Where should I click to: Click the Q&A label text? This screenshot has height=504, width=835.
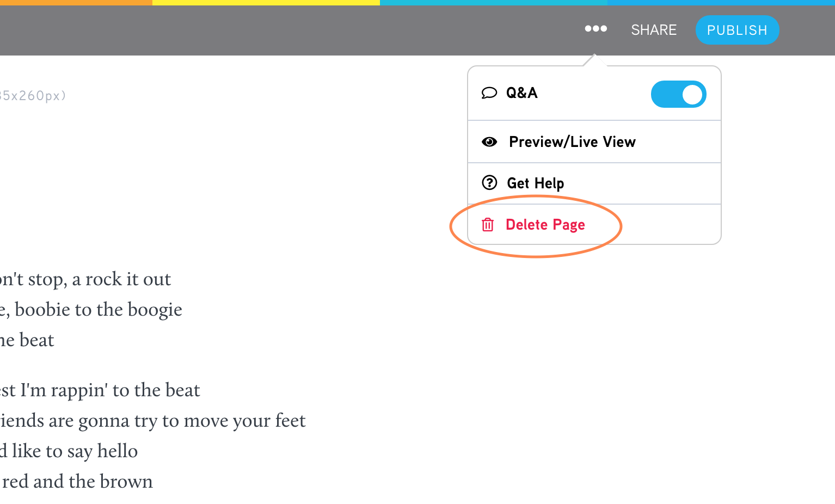point(521,93)
